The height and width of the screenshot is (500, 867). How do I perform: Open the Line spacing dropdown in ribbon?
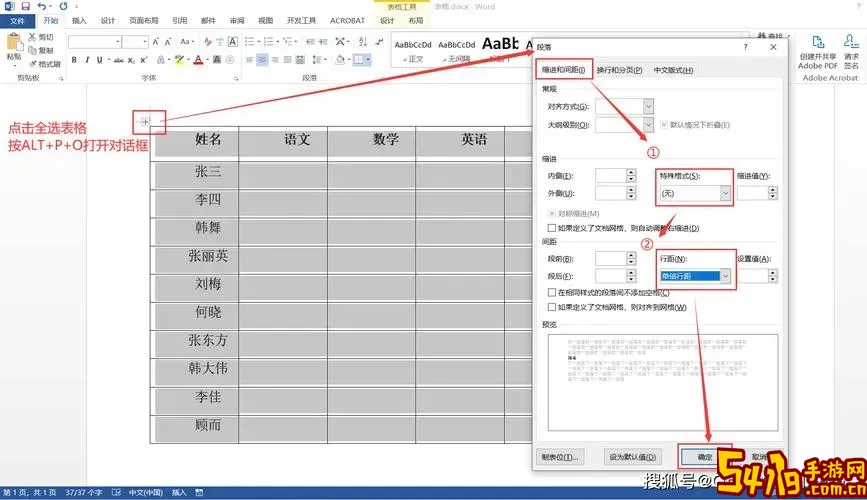click(317, 60)
